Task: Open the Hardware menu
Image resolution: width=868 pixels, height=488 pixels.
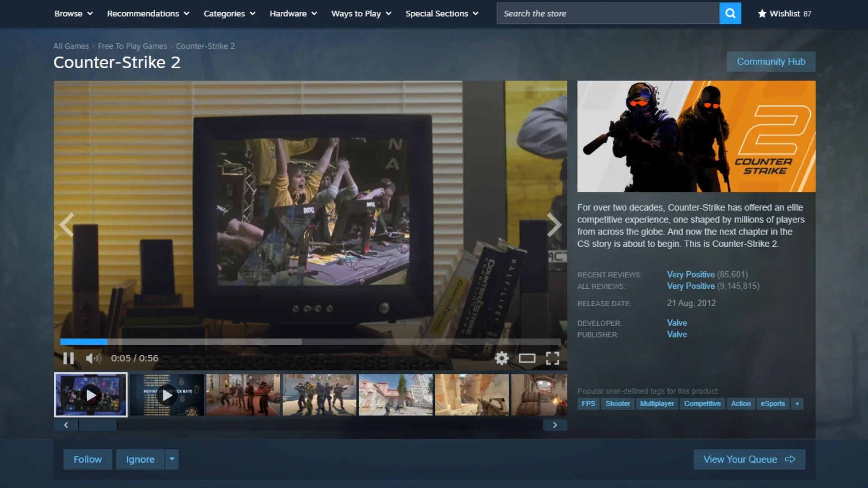Action: 293,14
